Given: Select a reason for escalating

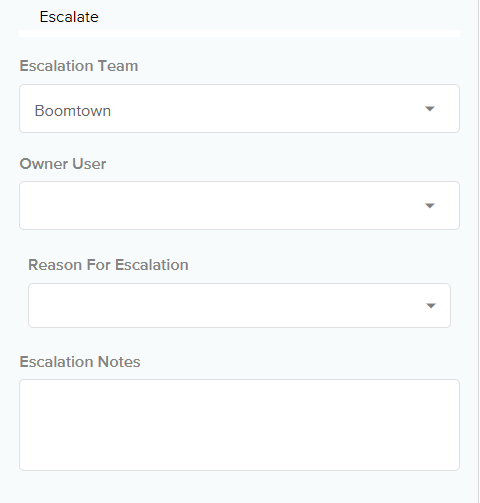Looking at the screenshot, I should click(239, 306).
